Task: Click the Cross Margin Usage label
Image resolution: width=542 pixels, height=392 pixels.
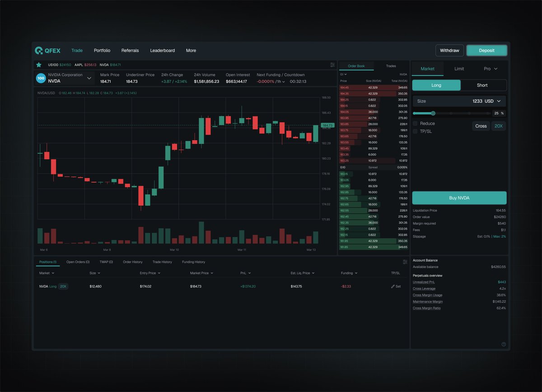Action: point(428,295)
